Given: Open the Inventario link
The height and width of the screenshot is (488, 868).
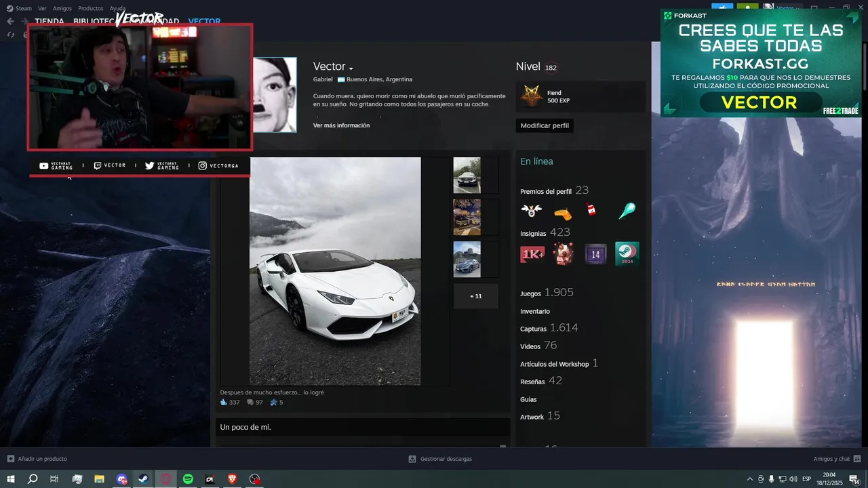Looking at the screenshot, I should 535,311.
